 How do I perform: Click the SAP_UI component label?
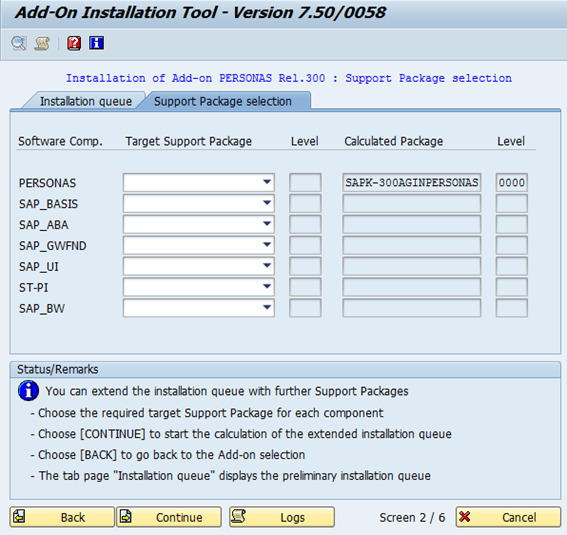[x=39, y=267]
